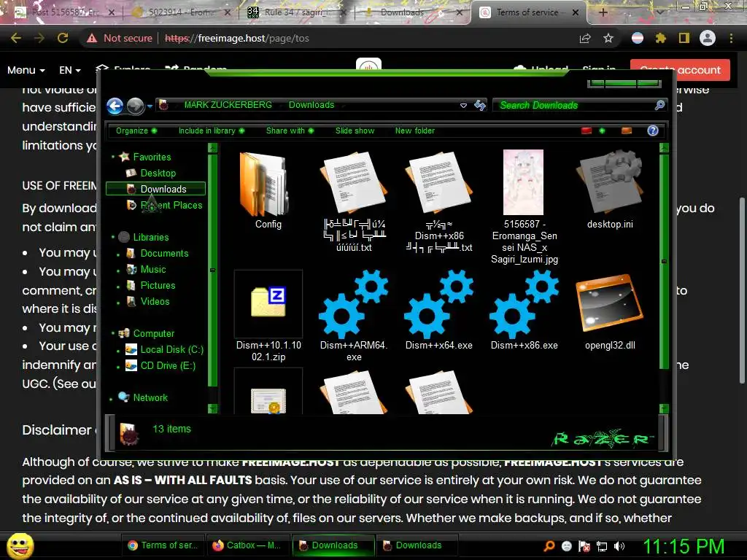Switch to the Terms of service browser tab
This screenshot has width=747, height=560.
pos(527,12)
